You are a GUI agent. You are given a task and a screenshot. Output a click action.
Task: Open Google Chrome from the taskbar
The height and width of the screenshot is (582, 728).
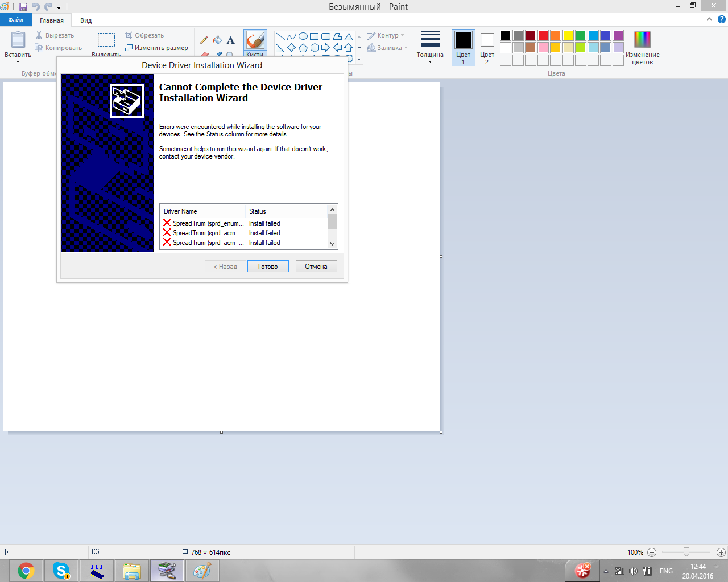coord(26,571)
